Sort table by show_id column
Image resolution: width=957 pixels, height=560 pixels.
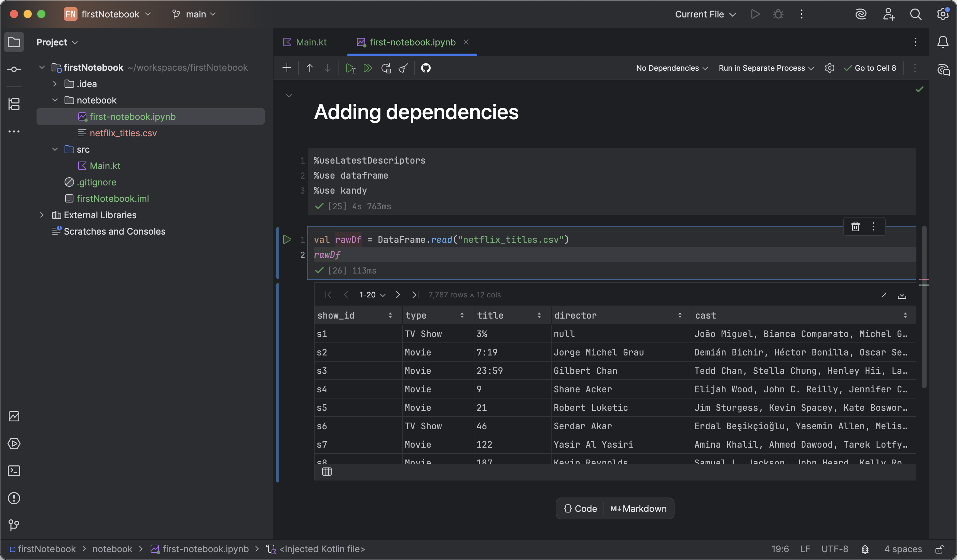click(x=390, y=315)
